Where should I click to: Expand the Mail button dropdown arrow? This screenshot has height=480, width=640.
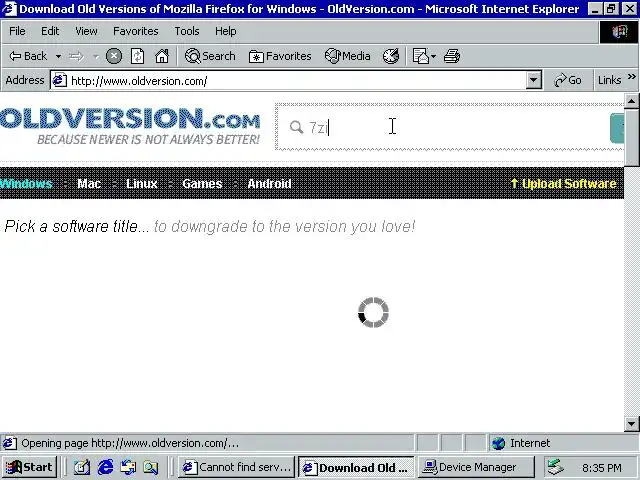pyautogui.click(x=433, y=56)
